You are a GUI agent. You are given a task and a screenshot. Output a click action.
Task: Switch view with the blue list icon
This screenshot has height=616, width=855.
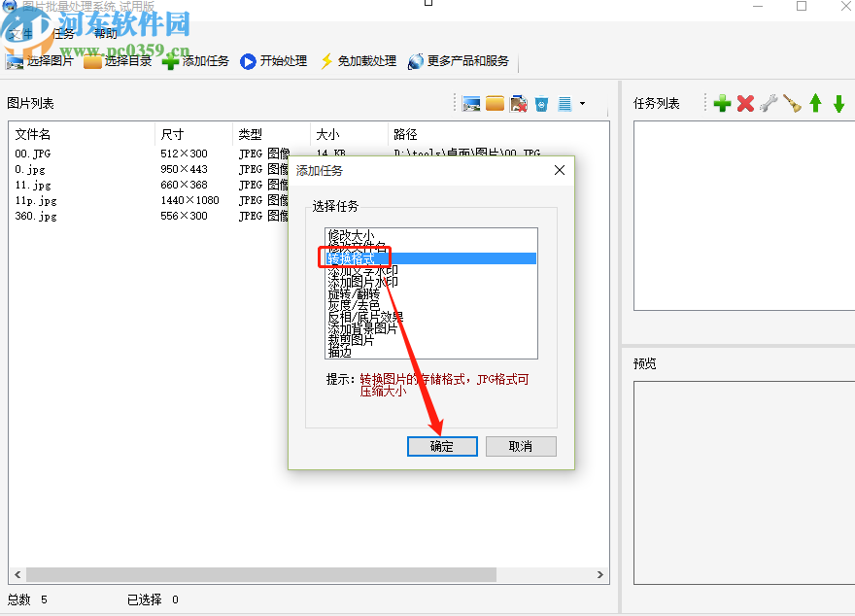[563, 102]
